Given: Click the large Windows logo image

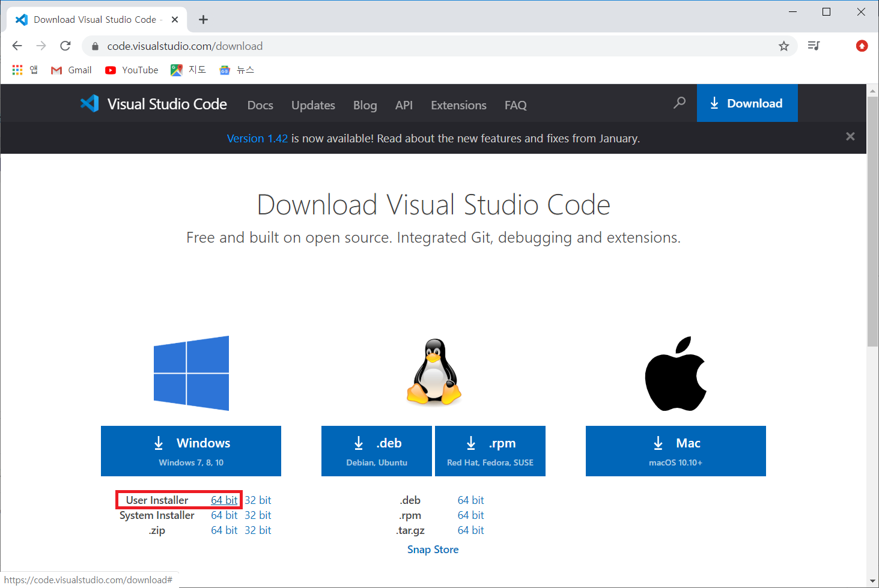Looking at the screenshot, I should point(191,373).
